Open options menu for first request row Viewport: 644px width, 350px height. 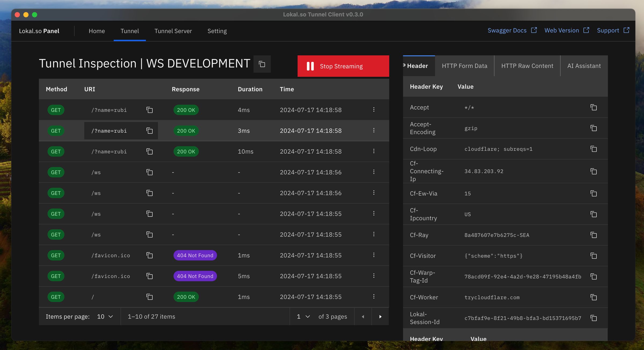pos(374,110)
